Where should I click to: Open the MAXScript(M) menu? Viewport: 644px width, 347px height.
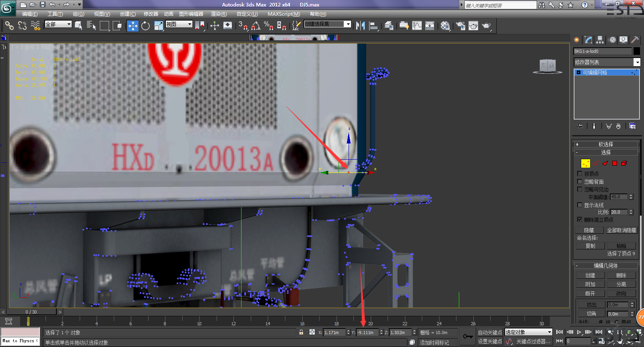point(284,14)
